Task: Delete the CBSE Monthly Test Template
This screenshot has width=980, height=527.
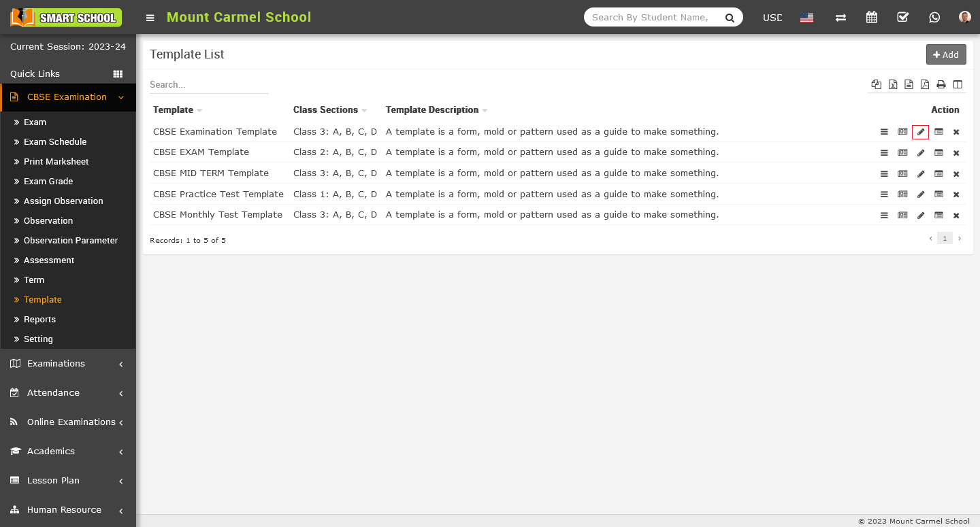Action: tap(956, 216)
